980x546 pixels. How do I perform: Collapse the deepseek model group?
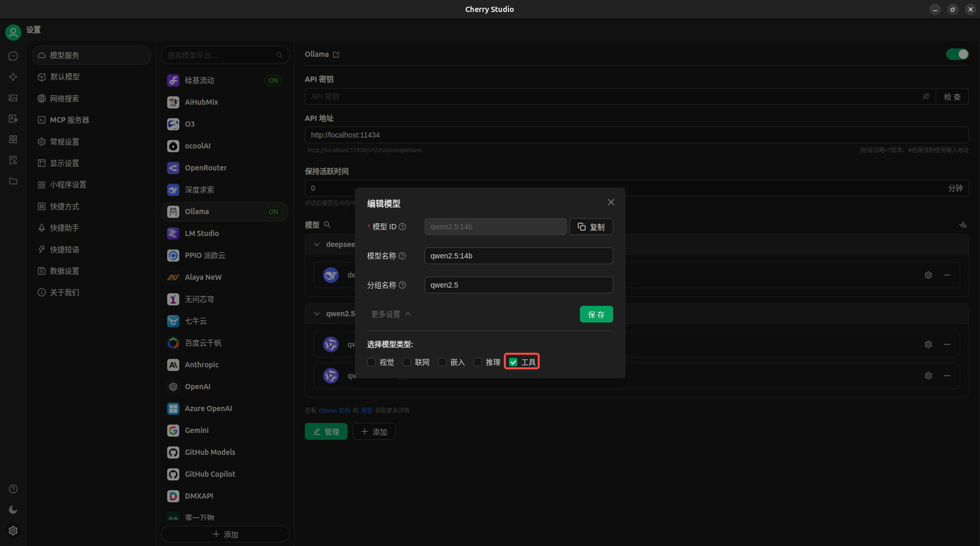(x=317, y=244)
